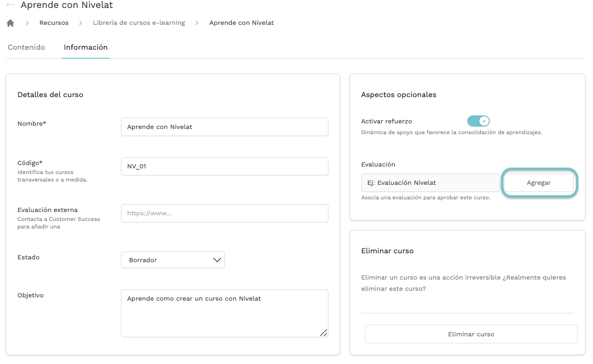
Task: Click the irreversible action warning text
Action: point(464,283)
